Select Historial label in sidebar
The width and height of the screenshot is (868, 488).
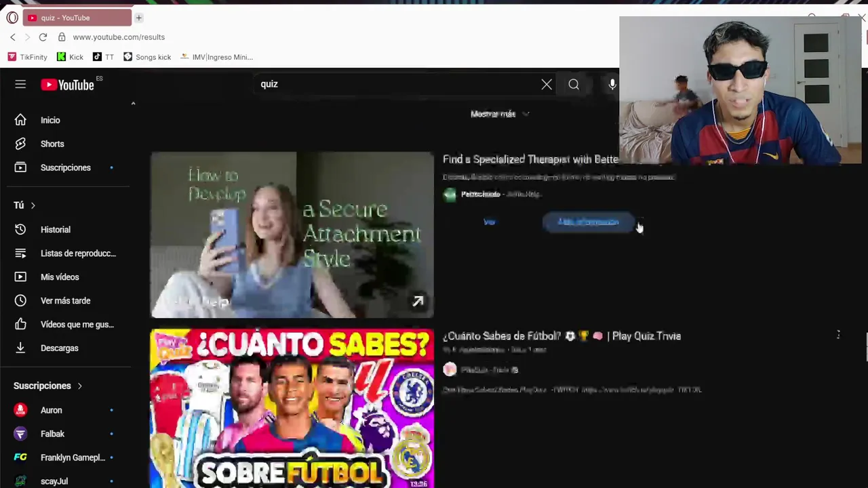coord(56,229)
